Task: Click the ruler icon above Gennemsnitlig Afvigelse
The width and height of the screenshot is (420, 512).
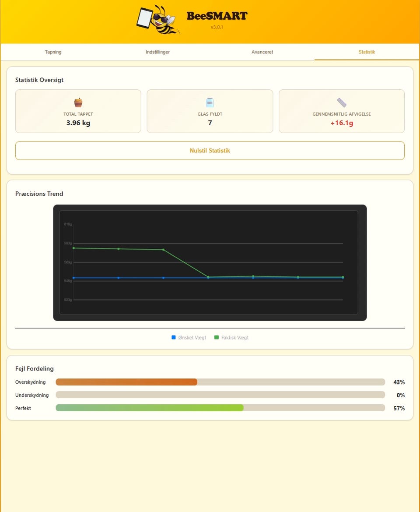Action: pos(341,102)
